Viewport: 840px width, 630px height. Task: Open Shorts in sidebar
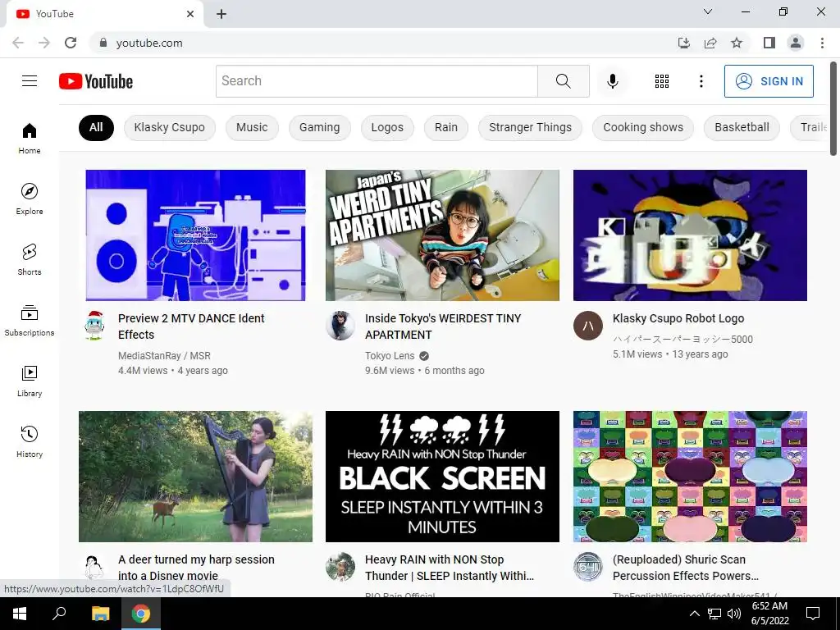30,260
